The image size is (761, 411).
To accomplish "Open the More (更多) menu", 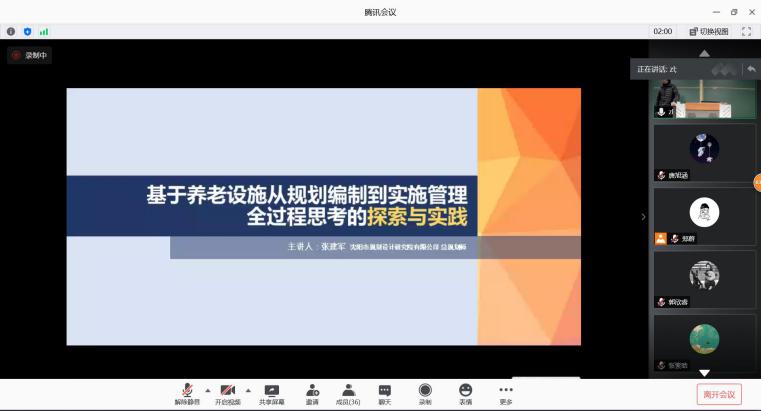I will click(506, 393).
